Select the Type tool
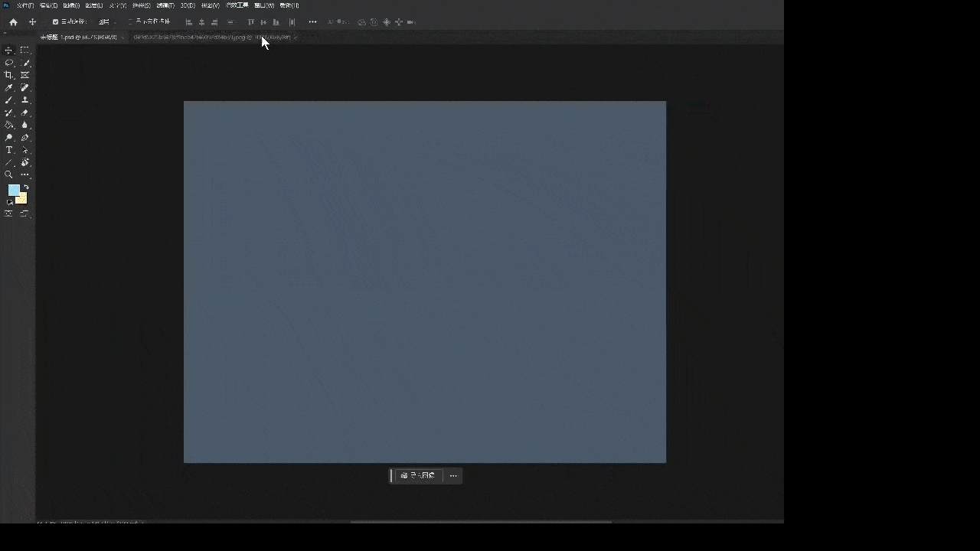This screenshot has height=551, width=980. pyautogui.click(x=9, y=150)
